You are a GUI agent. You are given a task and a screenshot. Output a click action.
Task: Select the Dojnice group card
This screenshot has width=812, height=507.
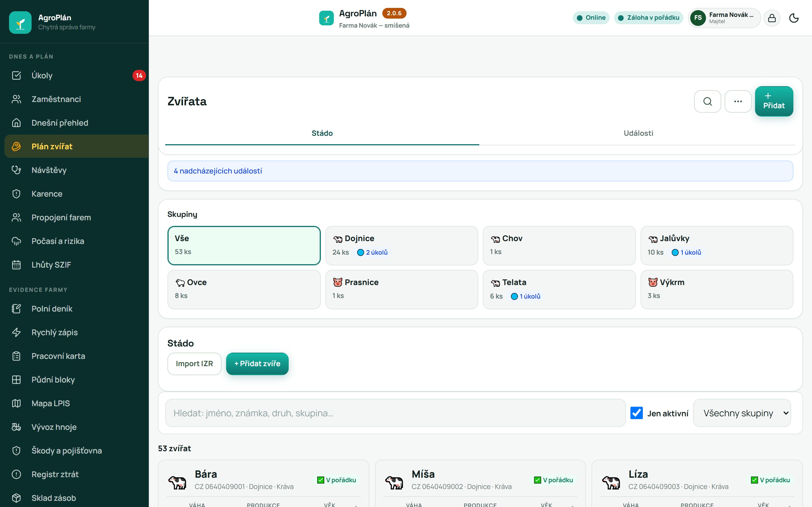click(x=402, y=245)
